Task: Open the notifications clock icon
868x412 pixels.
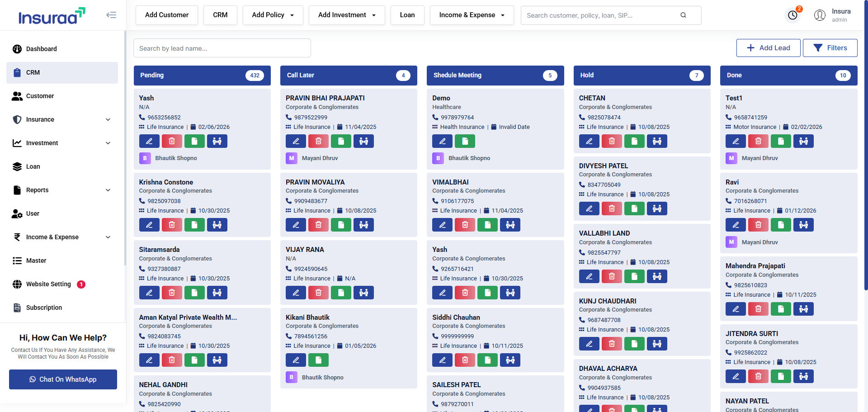Action: point(793,15)
